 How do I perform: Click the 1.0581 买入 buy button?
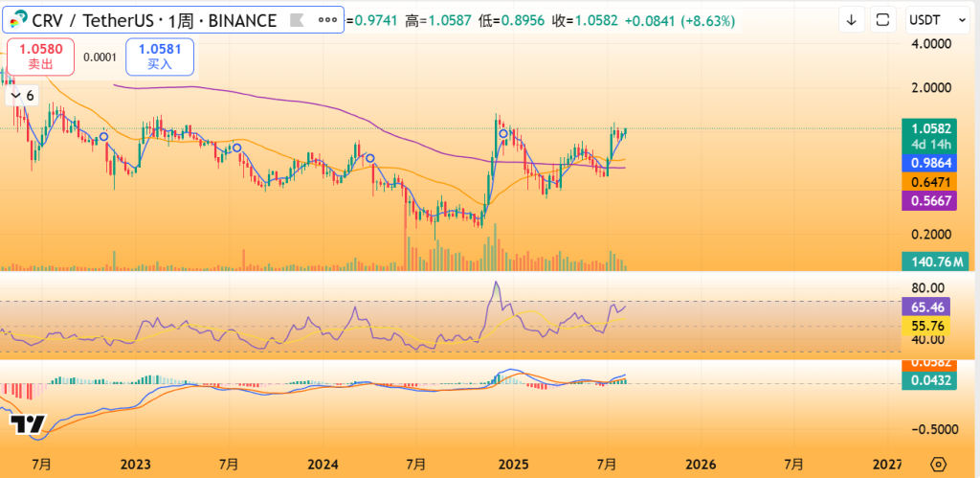160,57
